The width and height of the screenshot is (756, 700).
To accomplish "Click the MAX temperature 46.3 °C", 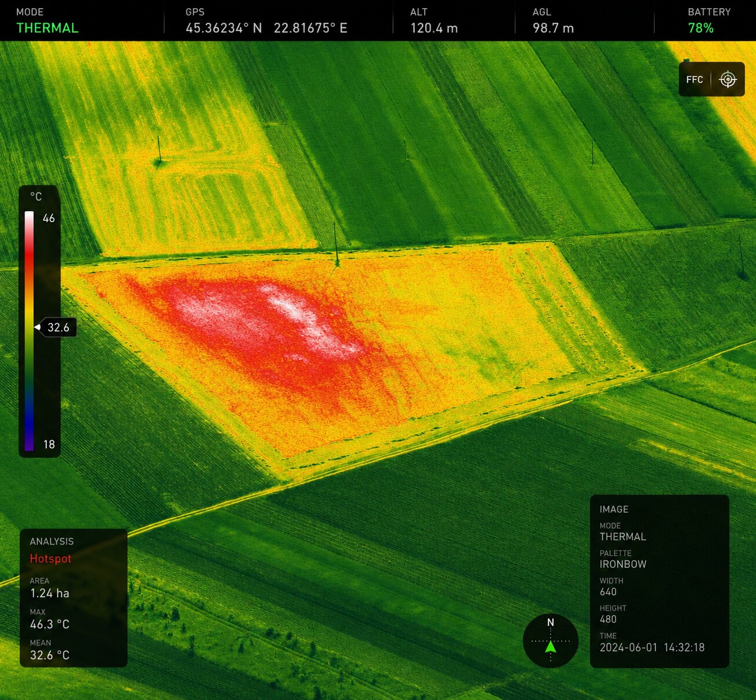I will [x=50, y=624].
